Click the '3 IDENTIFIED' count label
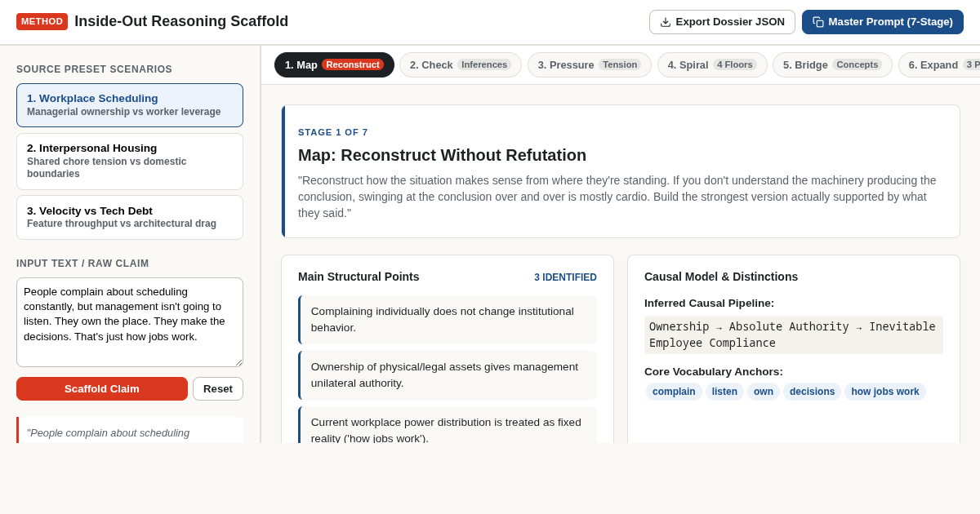 pos(565,277)
